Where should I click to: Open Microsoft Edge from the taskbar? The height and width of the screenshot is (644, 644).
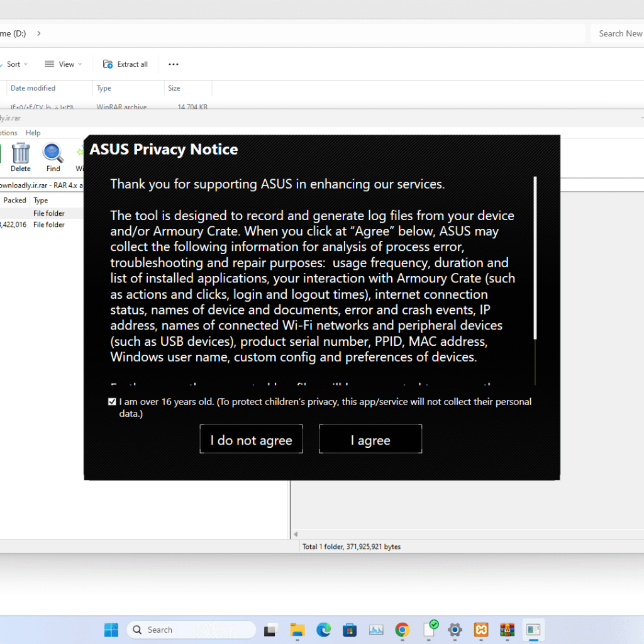click(324, 630)
